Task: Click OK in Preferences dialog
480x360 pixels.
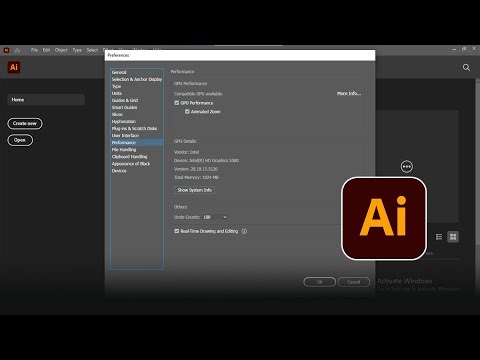Action: pos(319,282)
